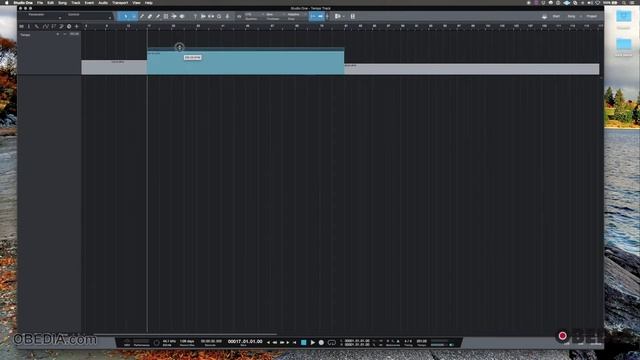
Task: Open the second desktop folder icon
Action: (623, 44)
